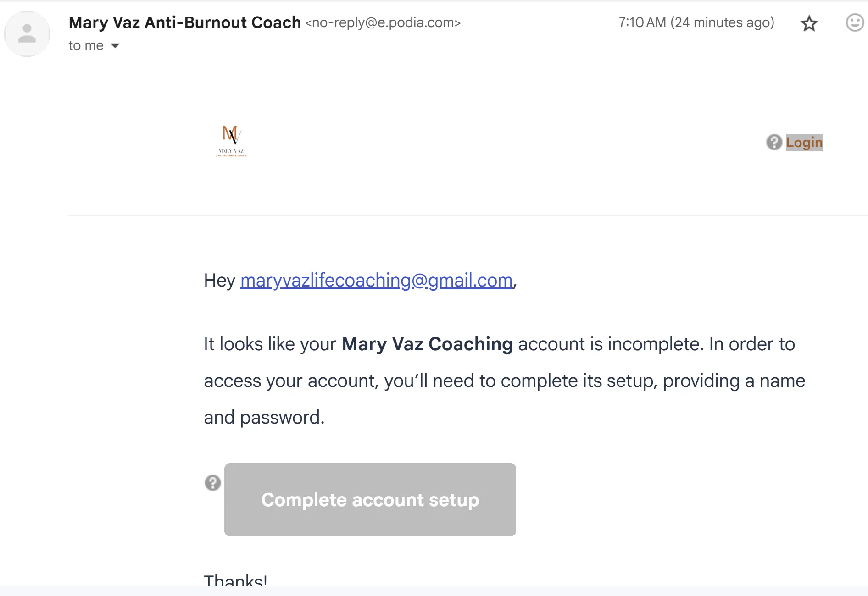
Task: Click the "Thanks!" closing text
Action: click(235, 580)
